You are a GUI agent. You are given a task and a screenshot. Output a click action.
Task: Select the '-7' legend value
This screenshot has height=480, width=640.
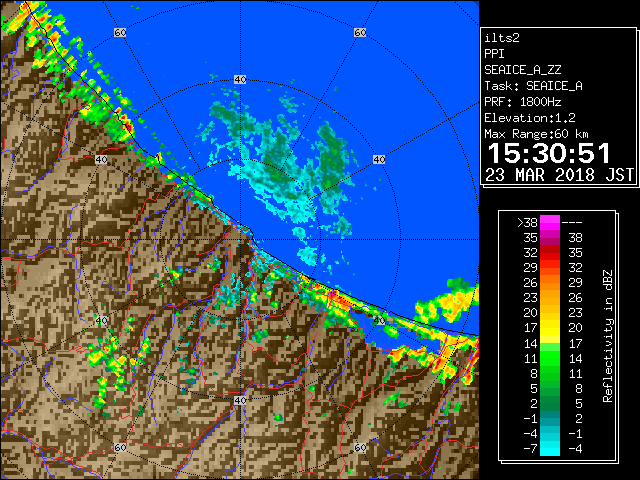coord(530,449)
